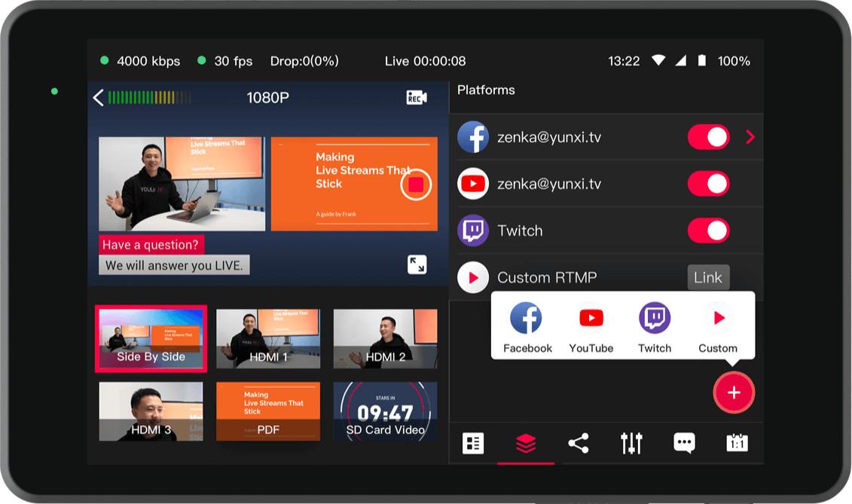Viewport: 852px width, 504px height.
Task: Choose Facebook in the add platform popup
Action: click(x=527, y=328)
